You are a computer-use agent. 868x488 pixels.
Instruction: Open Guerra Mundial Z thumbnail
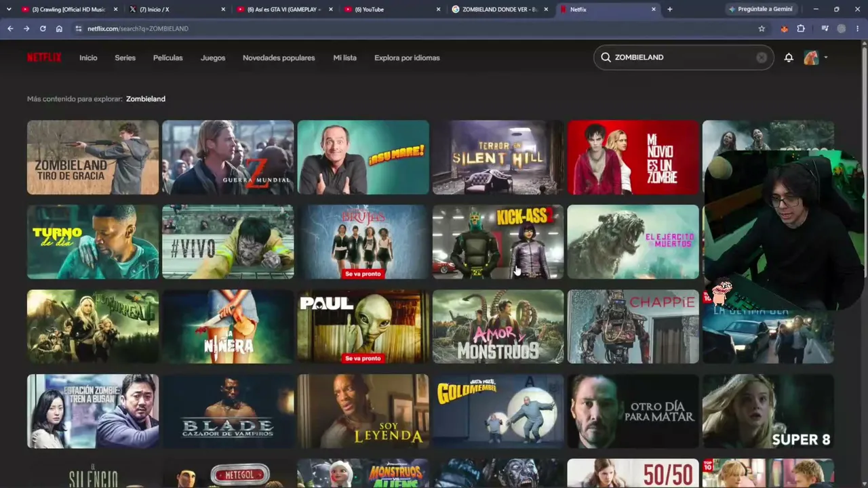coord(228,157)
